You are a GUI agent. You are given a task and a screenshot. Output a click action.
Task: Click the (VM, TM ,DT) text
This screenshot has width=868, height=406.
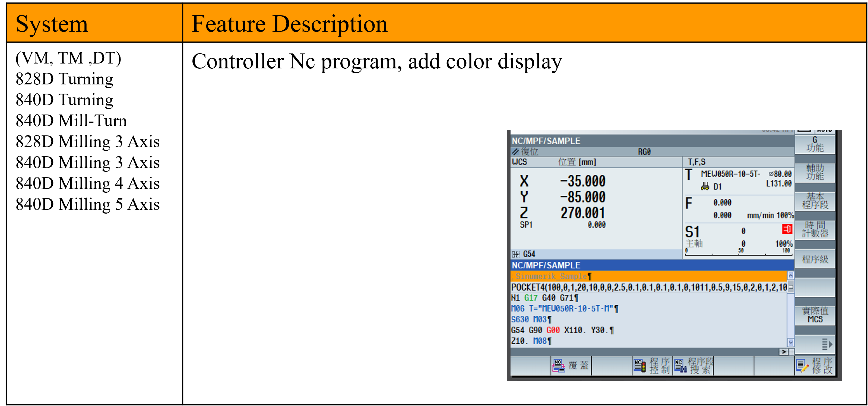(x=68, y=58)
